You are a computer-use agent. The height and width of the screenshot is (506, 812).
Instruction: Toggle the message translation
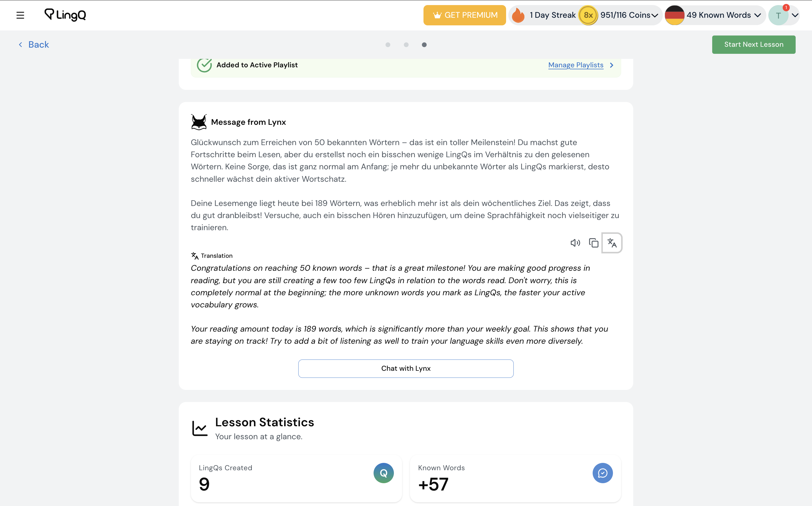pos(612,243)
